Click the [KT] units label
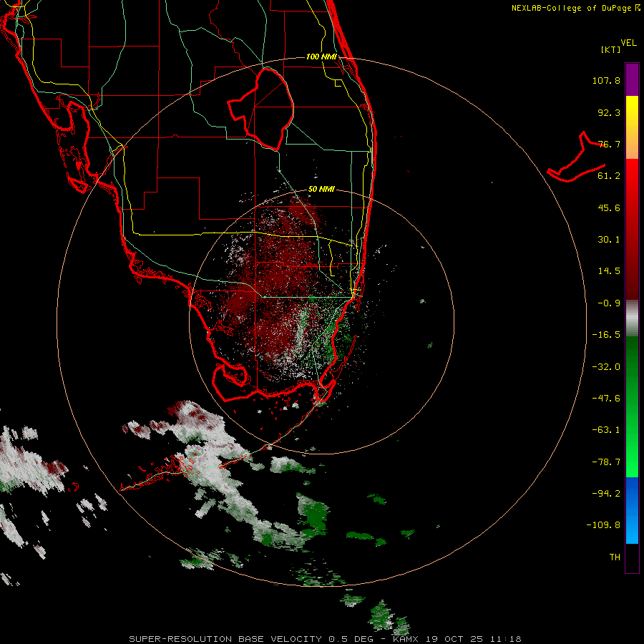Image resolution: width=644 pixels, height=644 pixels. click(610, 49)
